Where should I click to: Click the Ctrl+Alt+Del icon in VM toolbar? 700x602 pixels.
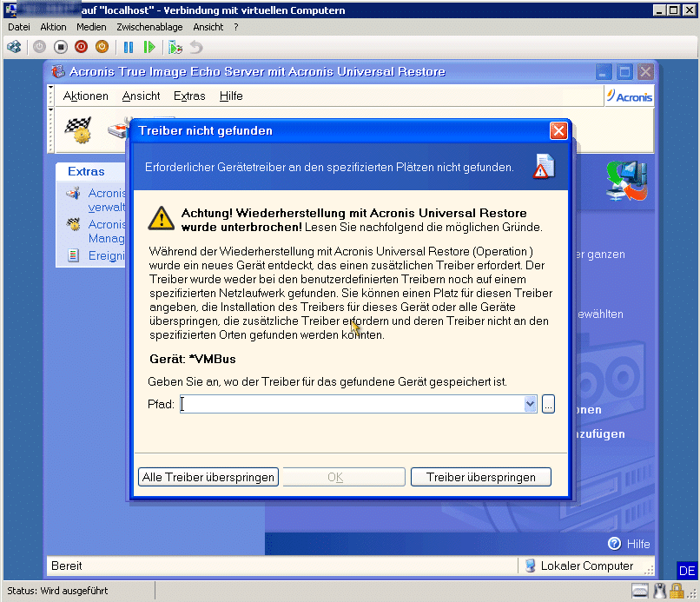pyautogui.click(x=14, y=47)
